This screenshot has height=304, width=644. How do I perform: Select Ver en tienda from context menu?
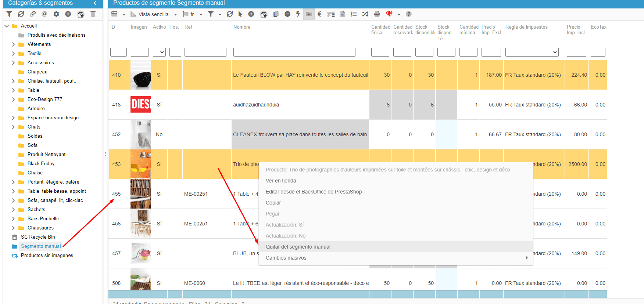point(281,181)
